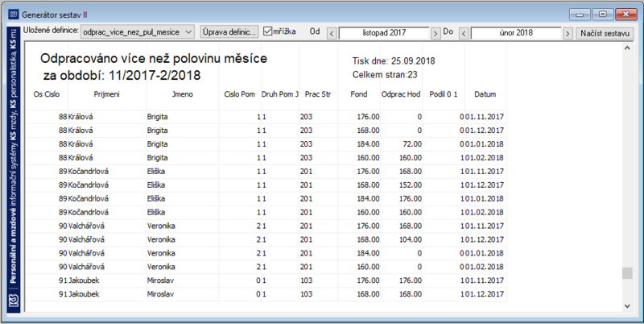This screenshot has width=644, height=324.
Task: Click the scroll down arrow of report
Action: (627, 305)
